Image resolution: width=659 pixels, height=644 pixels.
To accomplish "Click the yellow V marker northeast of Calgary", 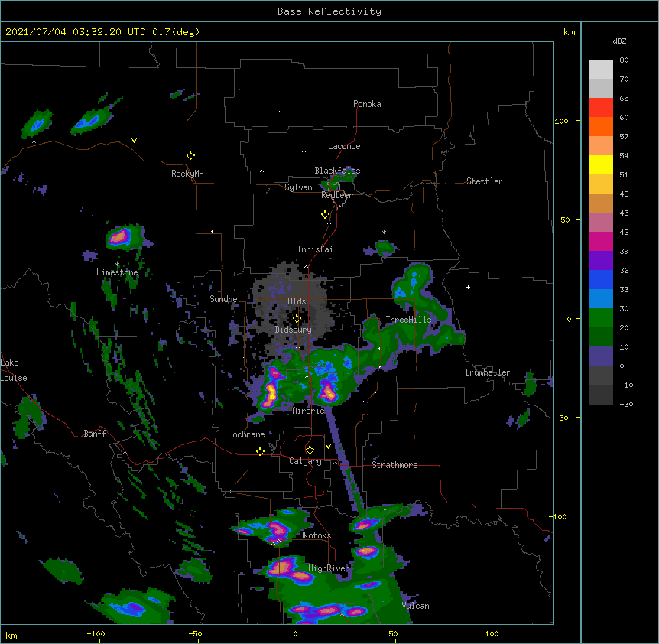I will coord(328,447).
